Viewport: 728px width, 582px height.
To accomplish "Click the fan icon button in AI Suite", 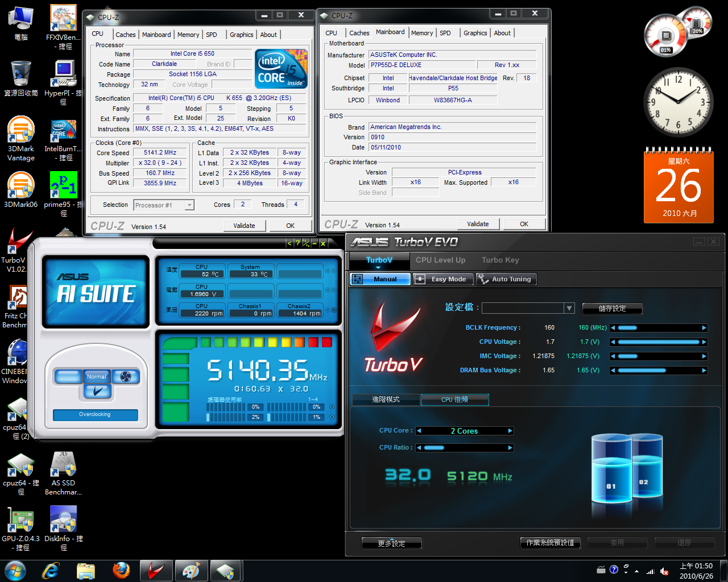I will point(126,376).
